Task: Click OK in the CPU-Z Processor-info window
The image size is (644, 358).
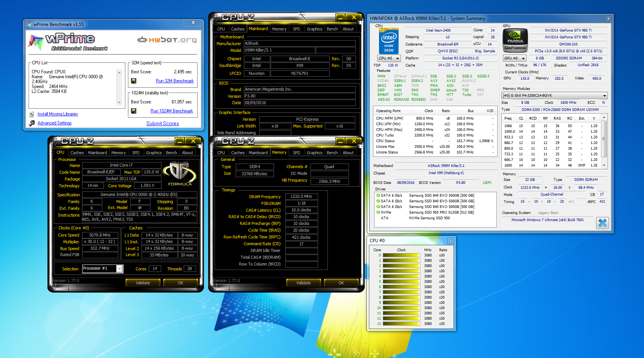Action: click(180, 283)
